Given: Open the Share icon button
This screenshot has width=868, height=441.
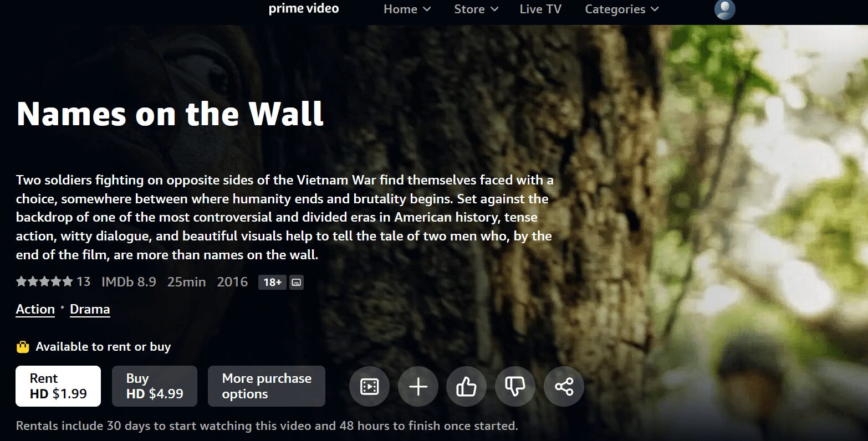Looking at the screenshot, I should click(564, 386).
